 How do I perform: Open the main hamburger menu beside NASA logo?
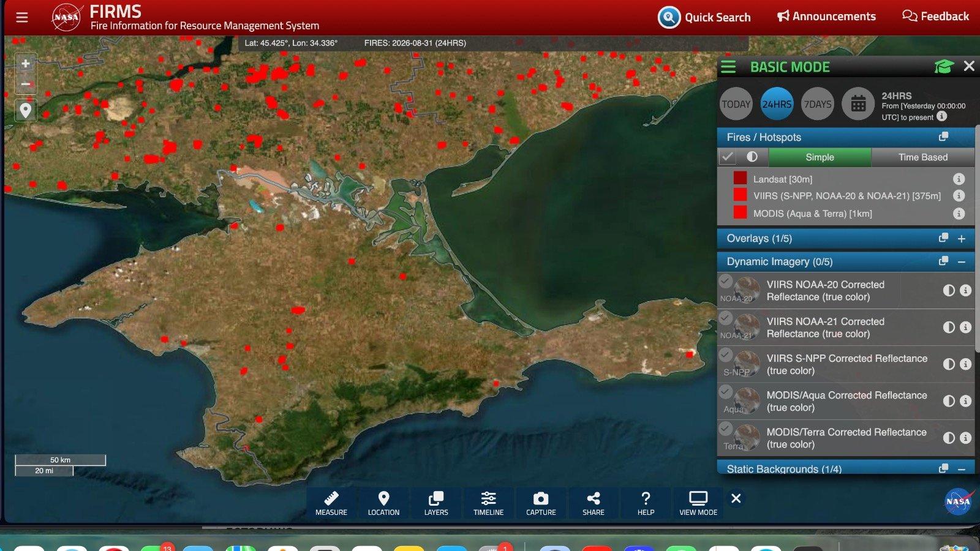[x=22, y=17]
